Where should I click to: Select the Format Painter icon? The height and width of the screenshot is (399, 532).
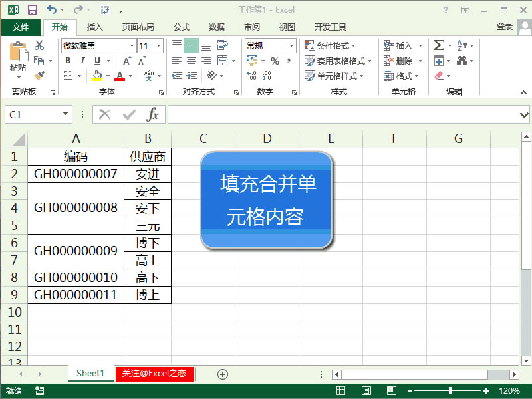[37, 75]
